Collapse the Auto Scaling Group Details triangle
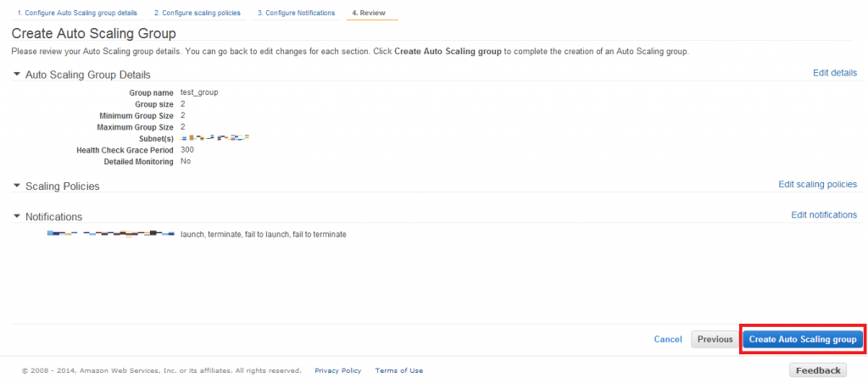The height and width of the screenshot is (383, 868). [17, 74]
